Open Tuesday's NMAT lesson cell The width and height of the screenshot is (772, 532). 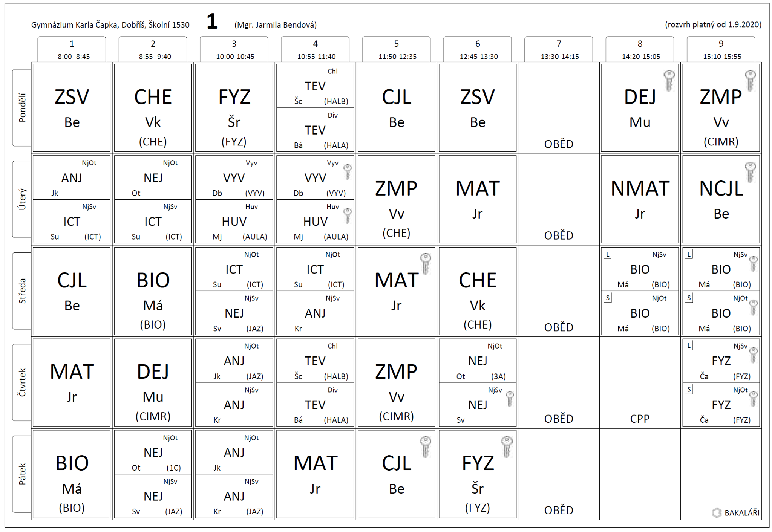click(640, 199)
